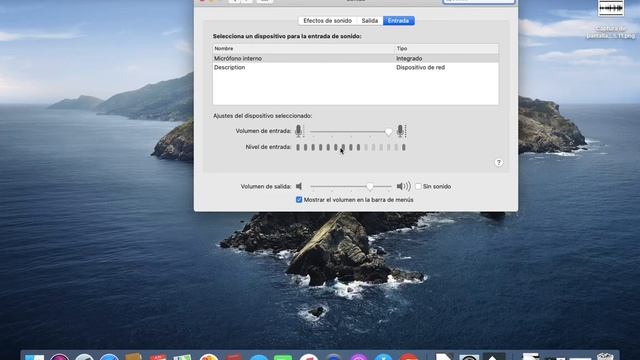The image size is (640, 360).
Task: Select the Captura de pantalla file on desktop
Action: (x=611, y=20)
